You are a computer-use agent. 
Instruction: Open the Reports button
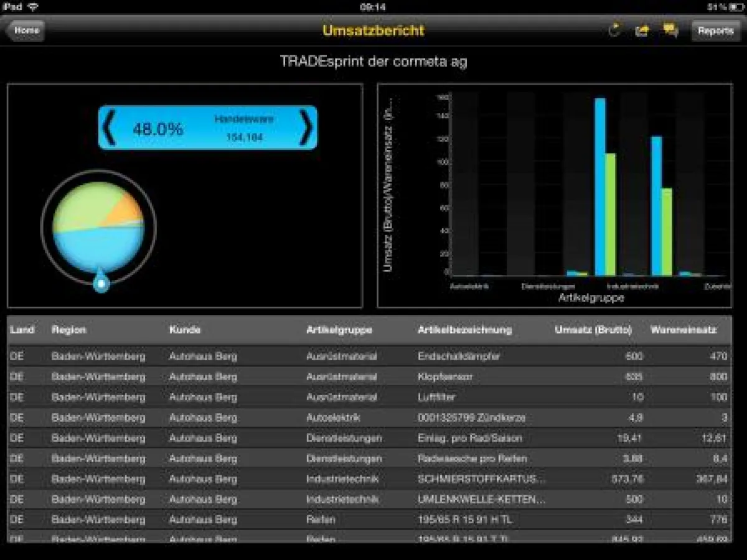coord(715,30)
